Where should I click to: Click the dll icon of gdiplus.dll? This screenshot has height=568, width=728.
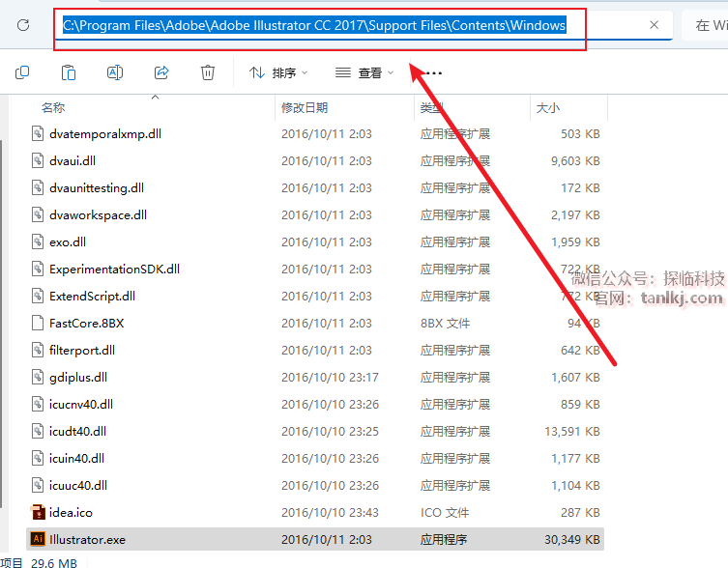38,378
